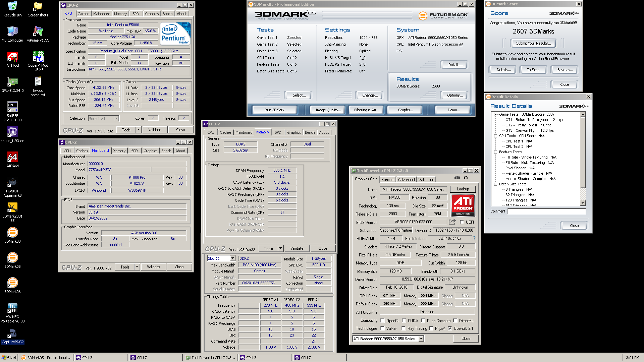Open the Recycle Bin desktop icon
The height and width of the screenshot is (362, 644).
click(12, 9)
